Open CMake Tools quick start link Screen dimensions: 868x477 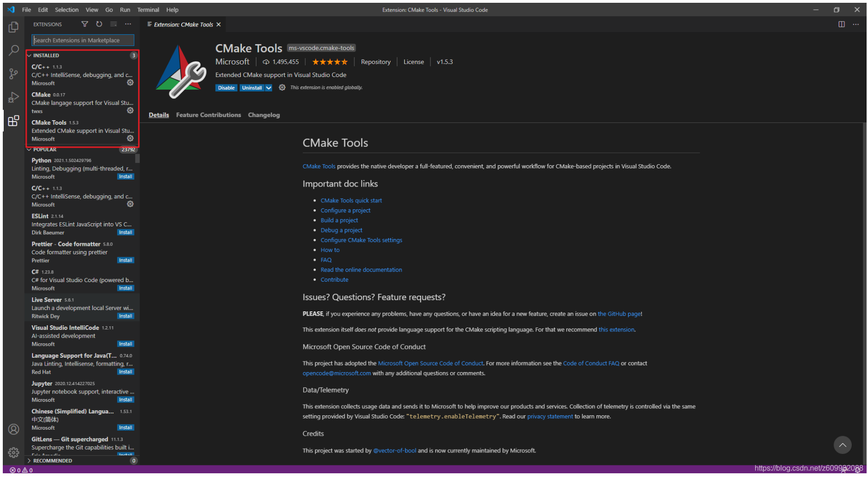pos(351,200)
